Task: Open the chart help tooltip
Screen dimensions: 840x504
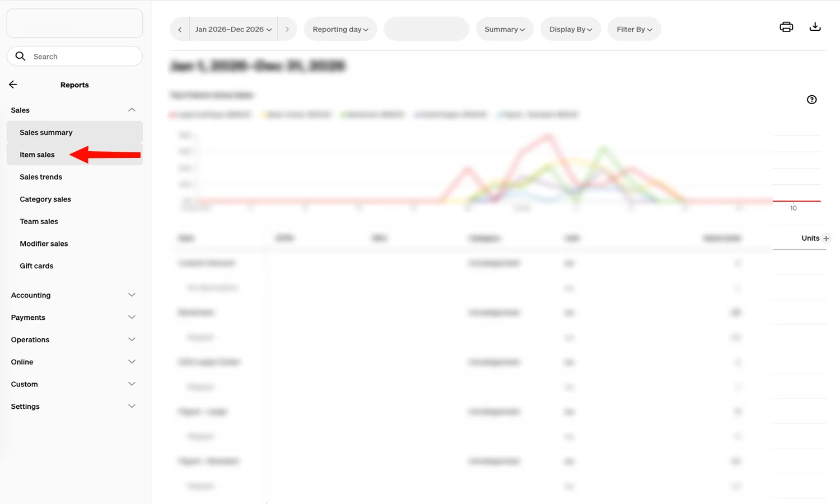Action: coord(811,99)
